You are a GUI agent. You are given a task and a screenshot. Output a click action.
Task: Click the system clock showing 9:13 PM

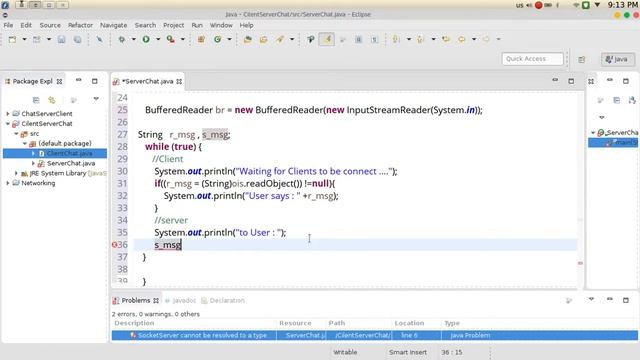pyautogui.click(x=622, y=5)
